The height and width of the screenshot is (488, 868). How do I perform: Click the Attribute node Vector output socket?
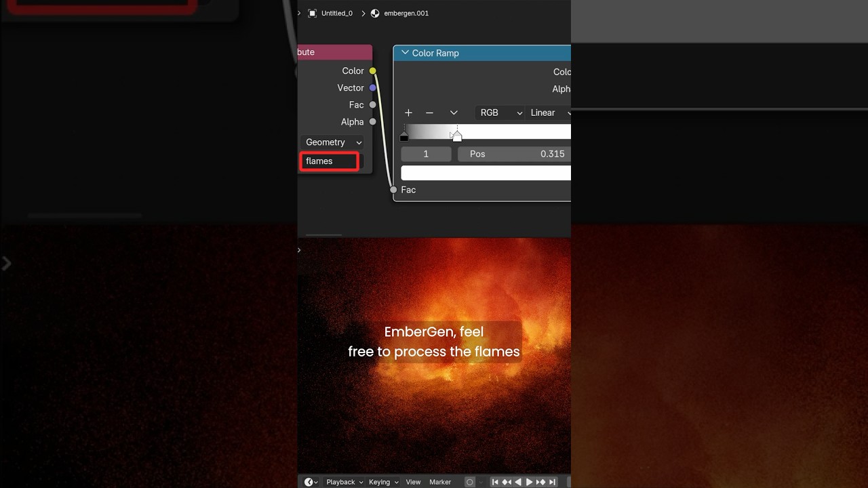point(372,88)
